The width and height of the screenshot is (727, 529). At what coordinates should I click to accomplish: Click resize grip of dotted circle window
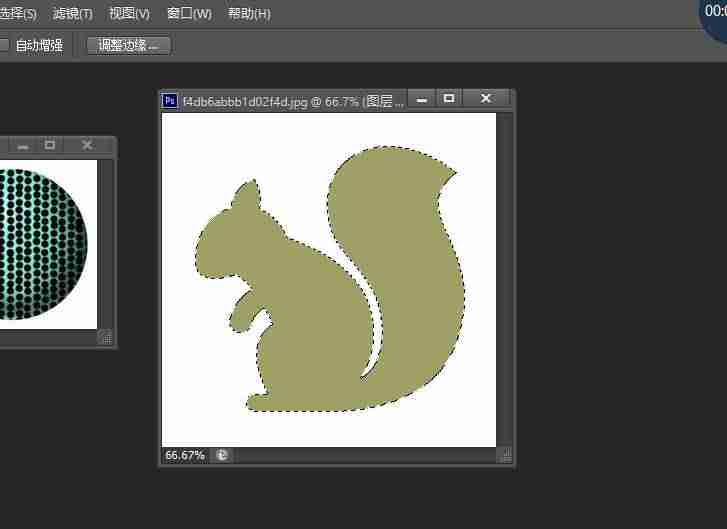tap(106, 338)
